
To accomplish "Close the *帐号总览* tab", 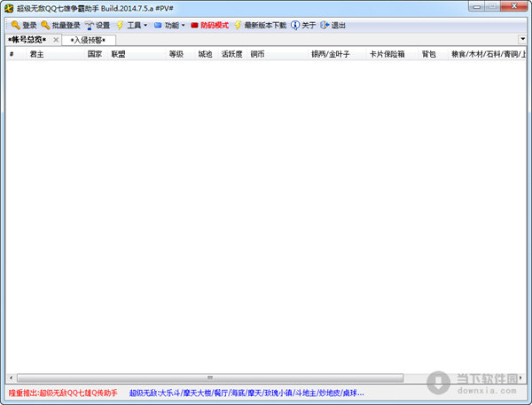I will click(x=56, y=40).
